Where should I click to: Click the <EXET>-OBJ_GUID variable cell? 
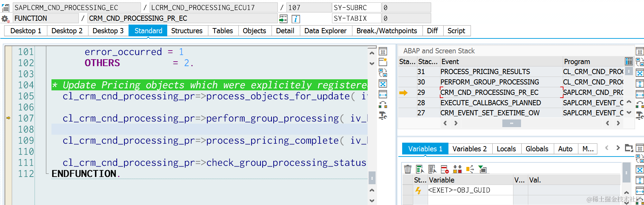pos(470,190)
